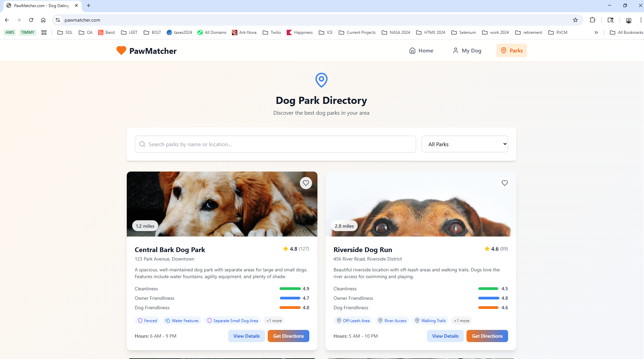
Task: Open the Ark-Nova bookmark
Action: (x=244, y=32)
